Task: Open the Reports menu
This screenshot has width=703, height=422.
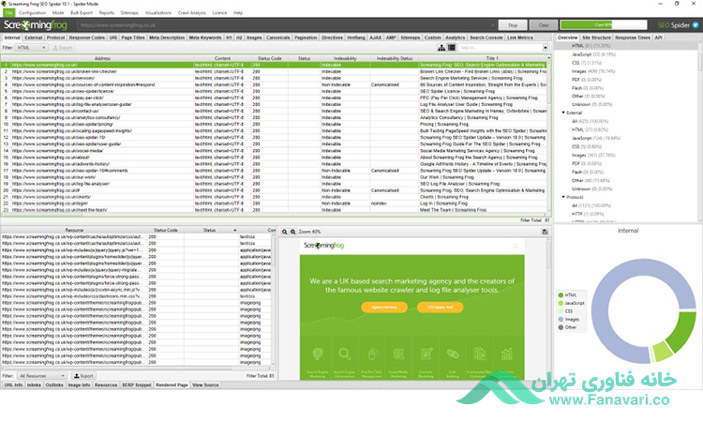Action: (x=107, y=13)
